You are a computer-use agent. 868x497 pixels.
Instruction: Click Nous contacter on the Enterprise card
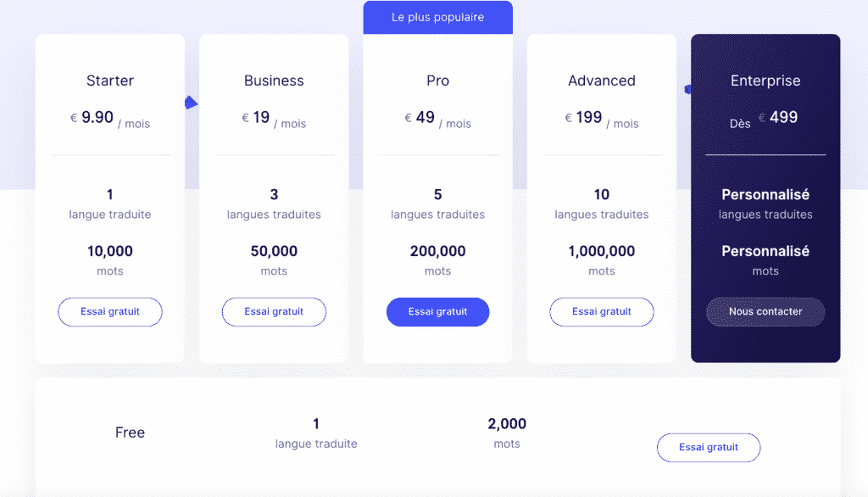(765, 312)
